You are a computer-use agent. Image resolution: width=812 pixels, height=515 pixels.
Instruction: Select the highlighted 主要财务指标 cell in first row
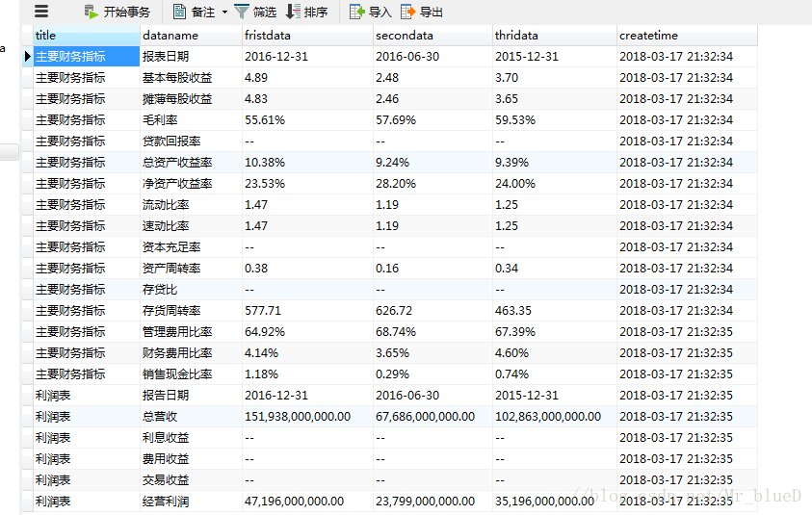[87, 57]
